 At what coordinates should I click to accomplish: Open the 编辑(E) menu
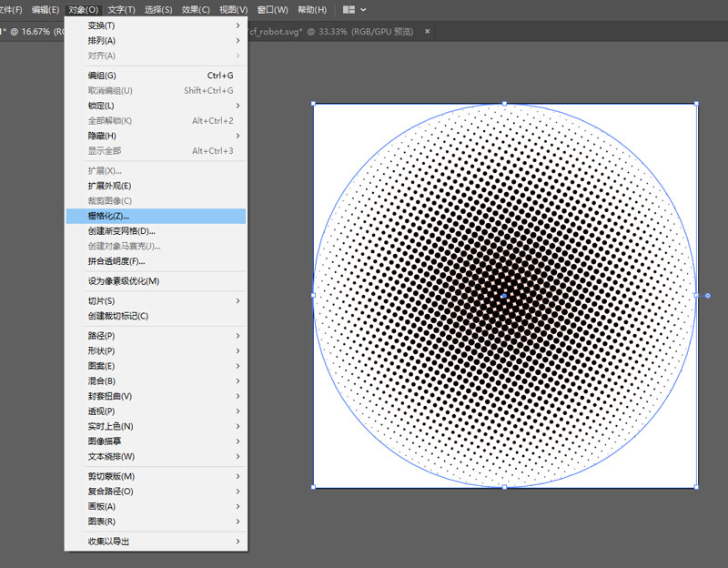click(x=45, y=10)
